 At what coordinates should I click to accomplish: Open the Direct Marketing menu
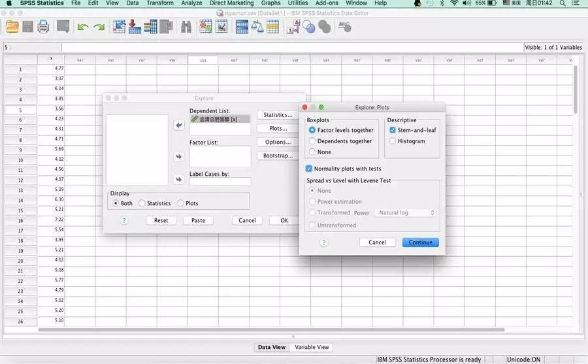point(231,3)
